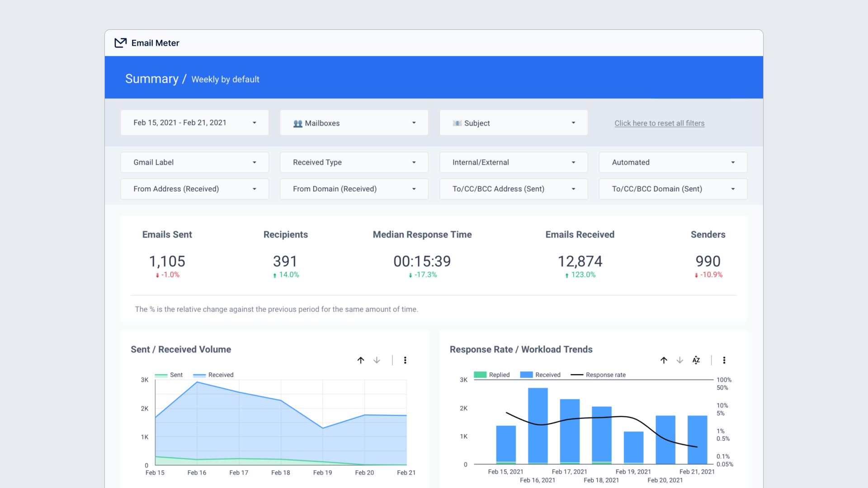Click here to reset all filters link
868x488 pixels.
coord(659,123)
